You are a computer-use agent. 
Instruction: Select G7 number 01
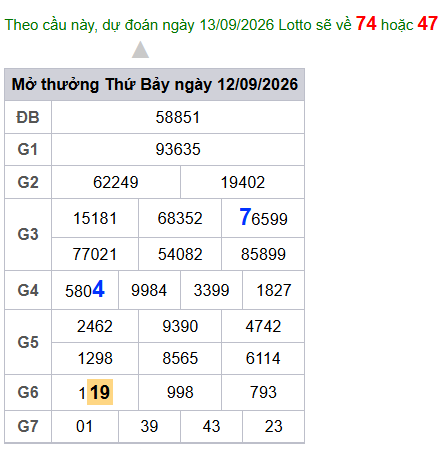(x=84, y=426)
